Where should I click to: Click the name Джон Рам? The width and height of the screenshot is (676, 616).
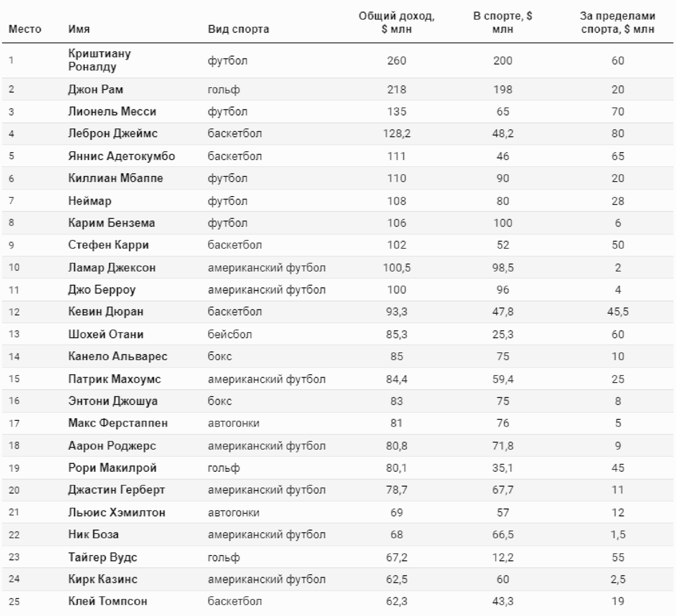95,90
